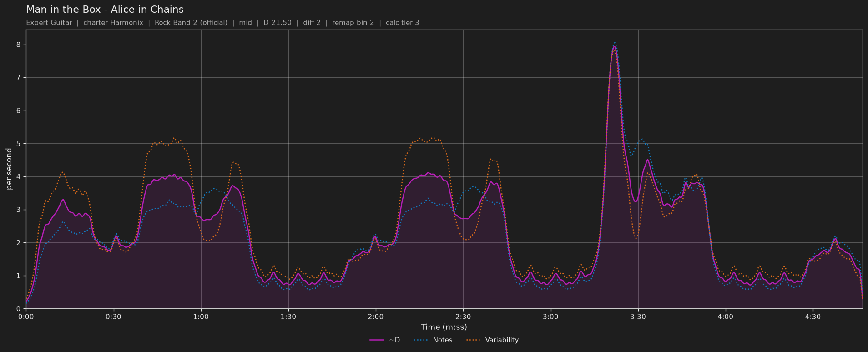Image resolution: width=868 pixels, height=352 pixels.
Task: Click the 1:00 x-axis tick label
Action: click(x=201, y=317)
